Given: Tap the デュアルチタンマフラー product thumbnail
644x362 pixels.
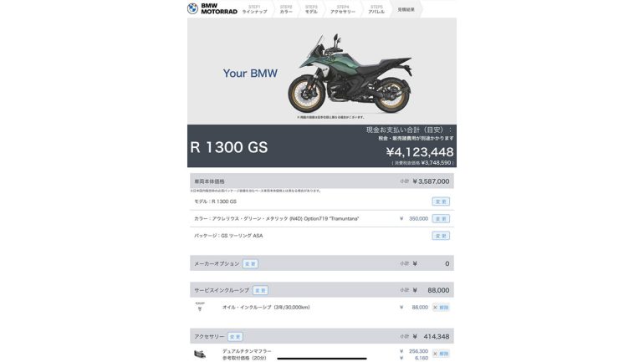Looking at the screenshot, I should point(200,354).
